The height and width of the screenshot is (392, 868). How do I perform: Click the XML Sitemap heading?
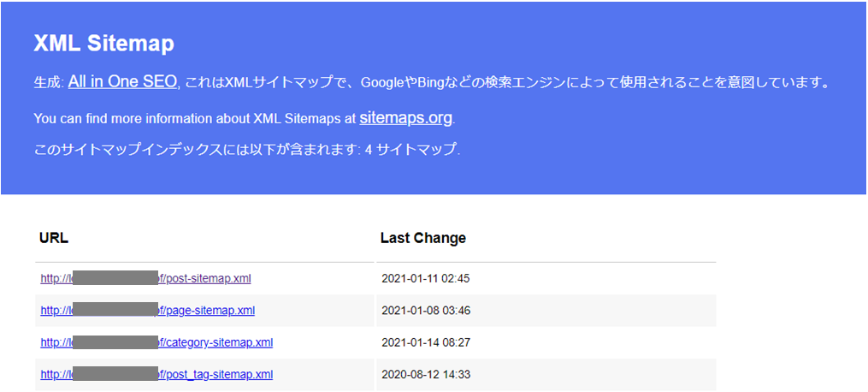click(104, 43)
